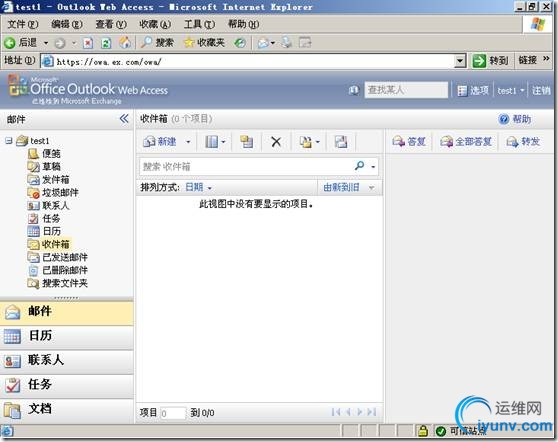
Task: Open the address bar dropdown arrow
Action: pos(460,61)
